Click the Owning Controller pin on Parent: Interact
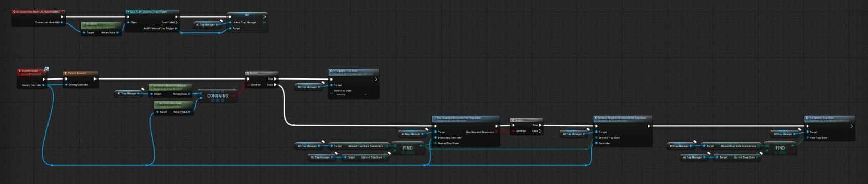868x184 pixels. 66,85
